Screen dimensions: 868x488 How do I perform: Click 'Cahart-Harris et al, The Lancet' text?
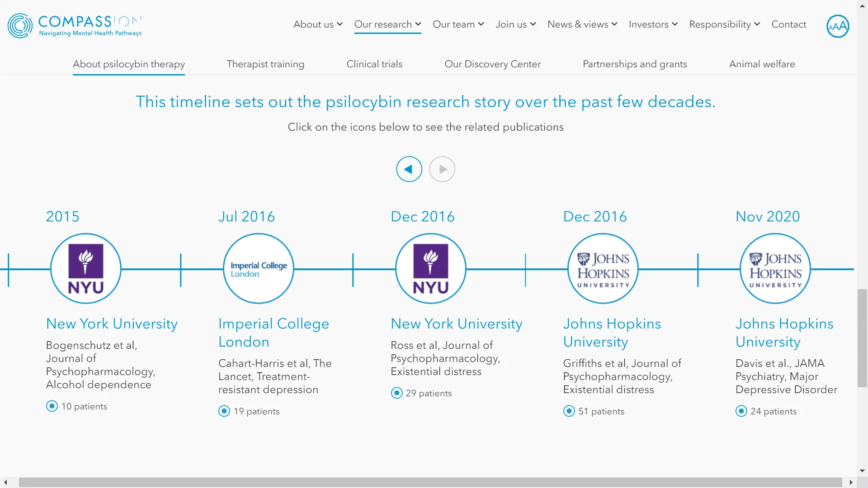pos(275,376)
